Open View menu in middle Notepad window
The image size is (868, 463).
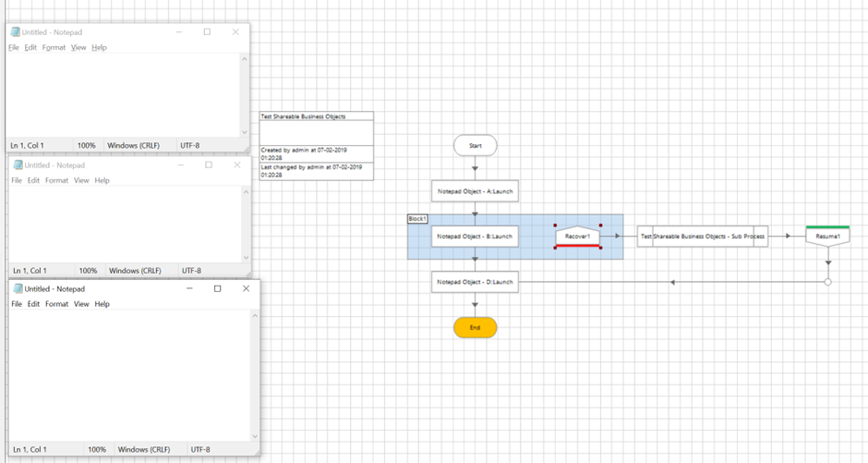point(81,180)
